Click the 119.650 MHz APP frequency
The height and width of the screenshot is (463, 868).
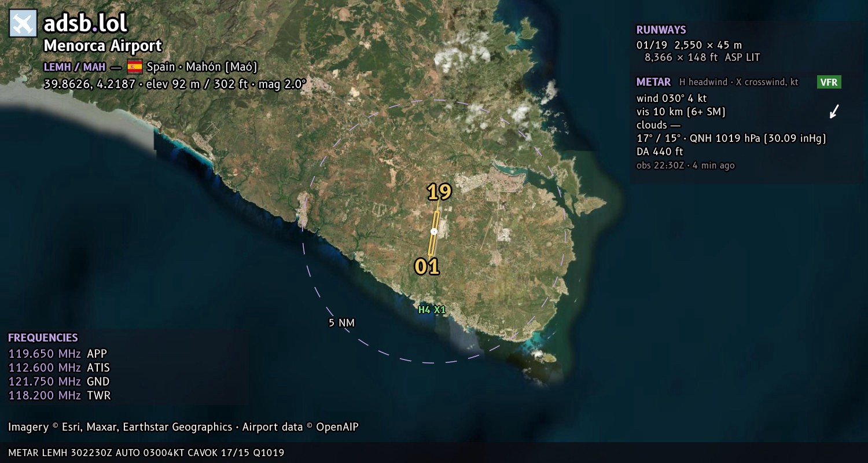point(57,354)
